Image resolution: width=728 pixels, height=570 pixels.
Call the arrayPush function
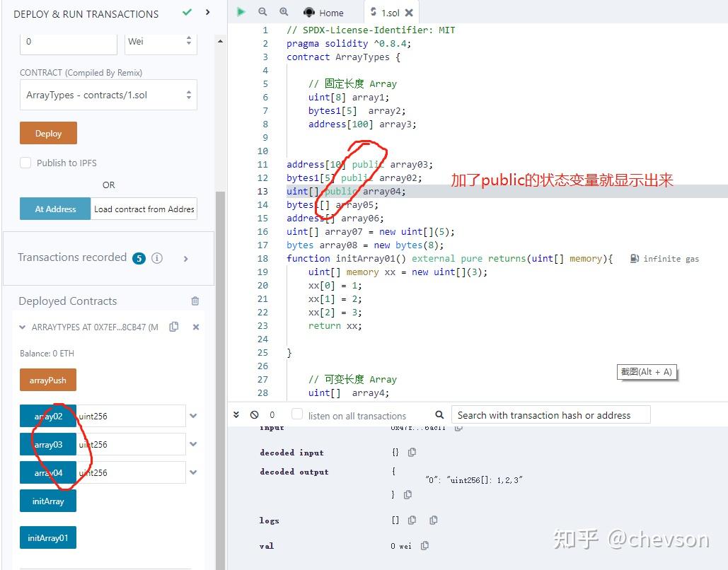(x=48, y=380)
